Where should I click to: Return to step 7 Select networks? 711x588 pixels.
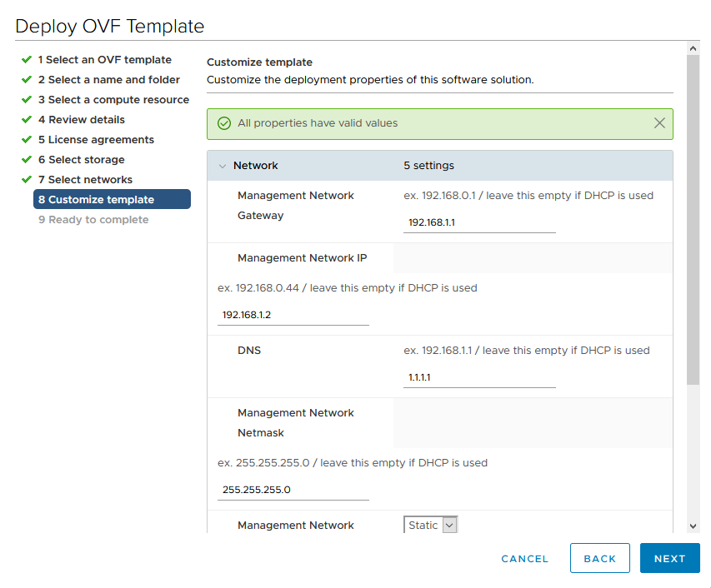pos(85,180)
